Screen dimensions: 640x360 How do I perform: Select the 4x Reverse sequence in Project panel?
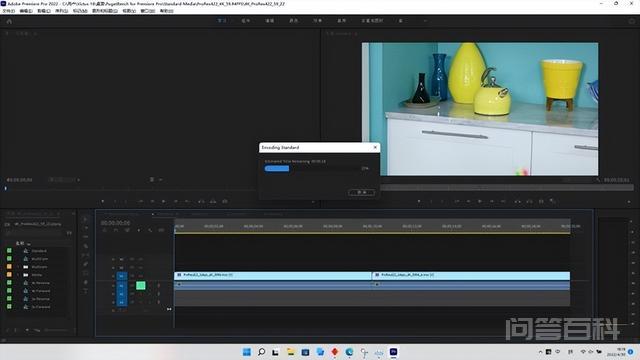coord(40,283)
